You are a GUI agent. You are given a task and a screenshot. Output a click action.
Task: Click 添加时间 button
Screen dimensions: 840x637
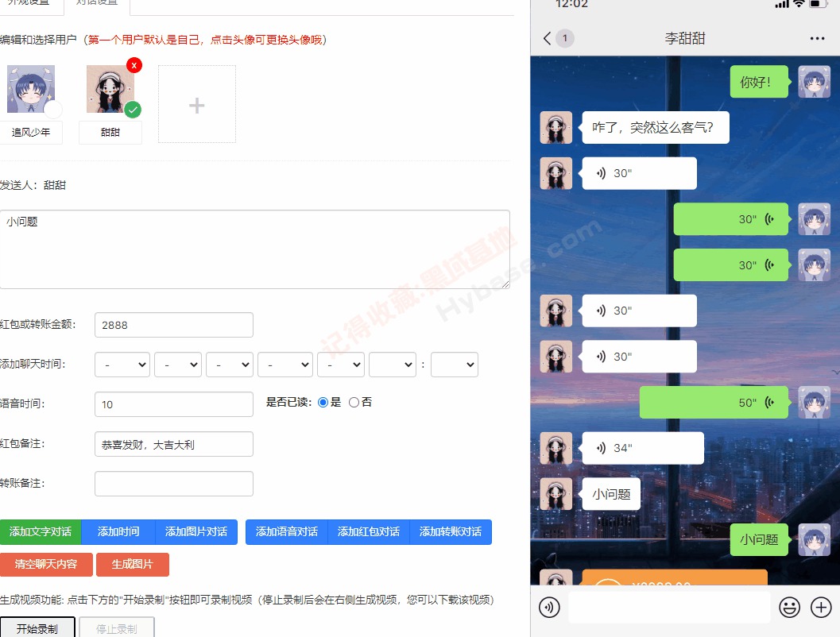[118, 532]
